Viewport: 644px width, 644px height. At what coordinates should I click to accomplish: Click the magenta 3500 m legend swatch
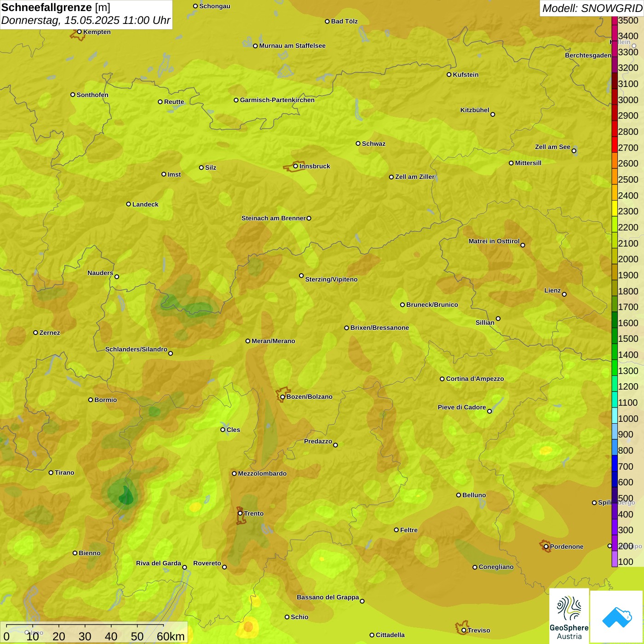pos(615,21)
